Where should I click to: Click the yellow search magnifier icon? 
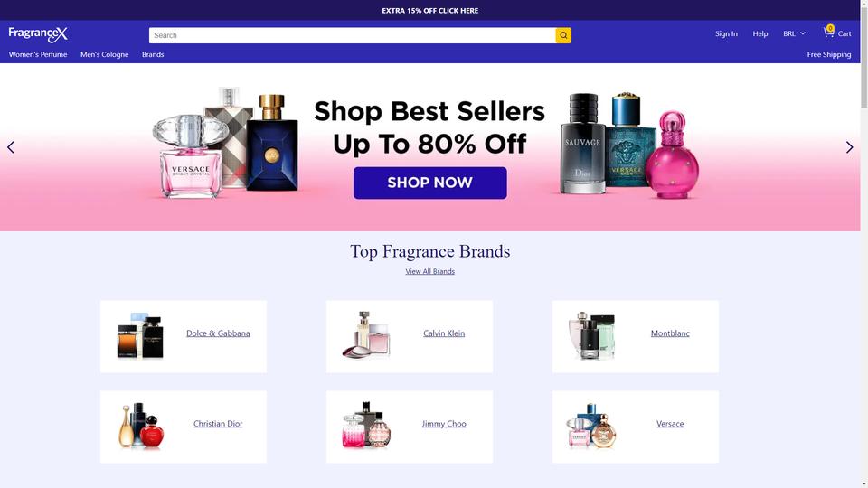[x=563, y=35]
